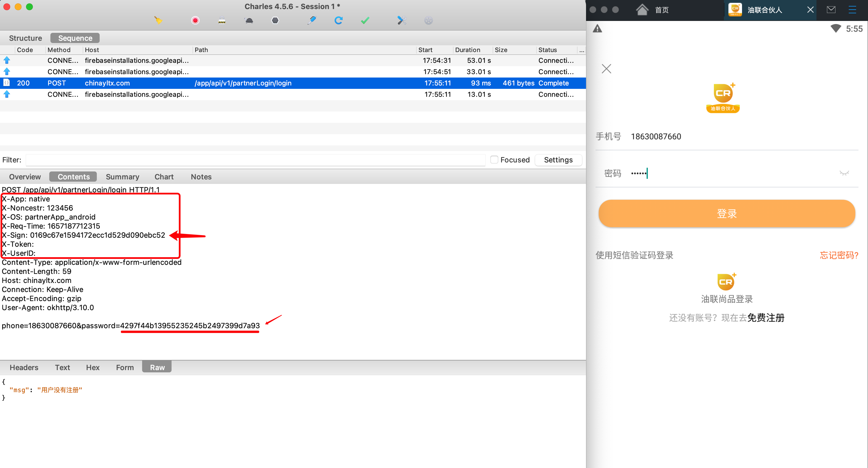This screenshot has width=868, height=468.
Task: Toggle throttling turtle icon
Action: 249,21
